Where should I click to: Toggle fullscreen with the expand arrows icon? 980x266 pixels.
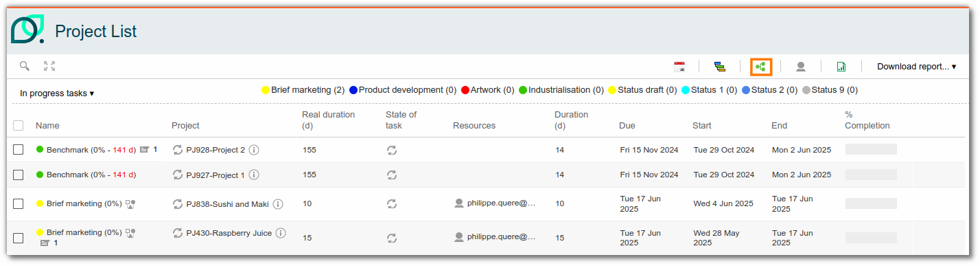(49, 66)
